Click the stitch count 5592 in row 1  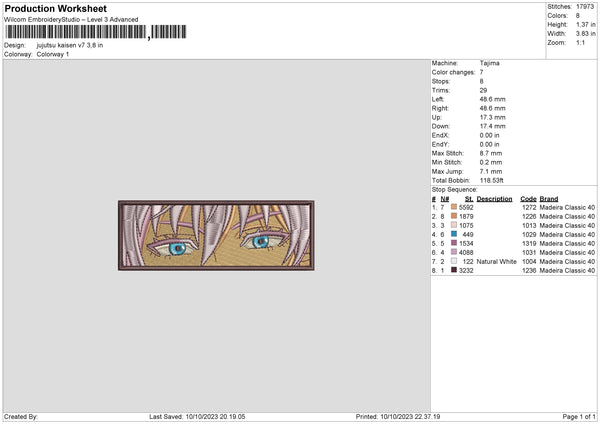(466, 207)
